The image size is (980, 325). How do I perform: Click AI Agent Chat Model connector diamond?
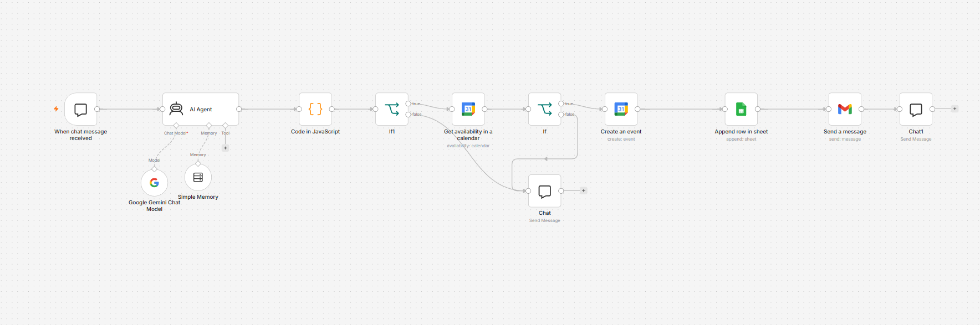point(176,125)
